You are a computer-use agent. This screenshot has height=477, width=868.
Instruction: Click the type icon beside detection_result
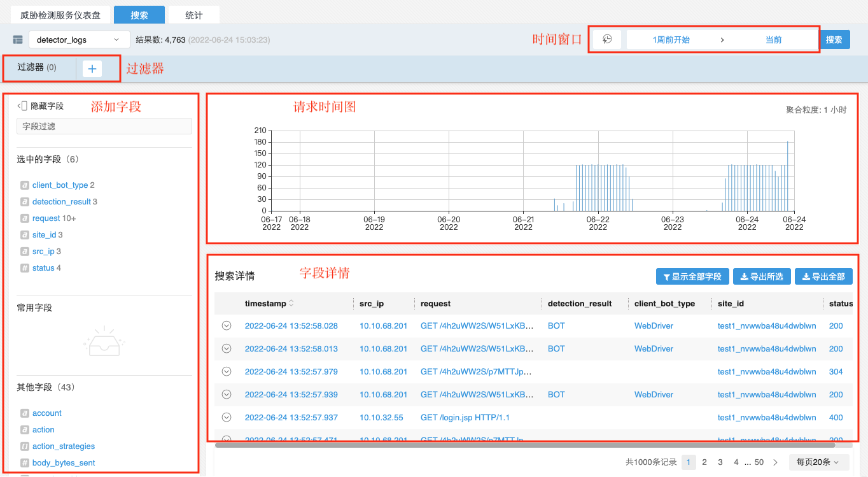tap(25, 202)
